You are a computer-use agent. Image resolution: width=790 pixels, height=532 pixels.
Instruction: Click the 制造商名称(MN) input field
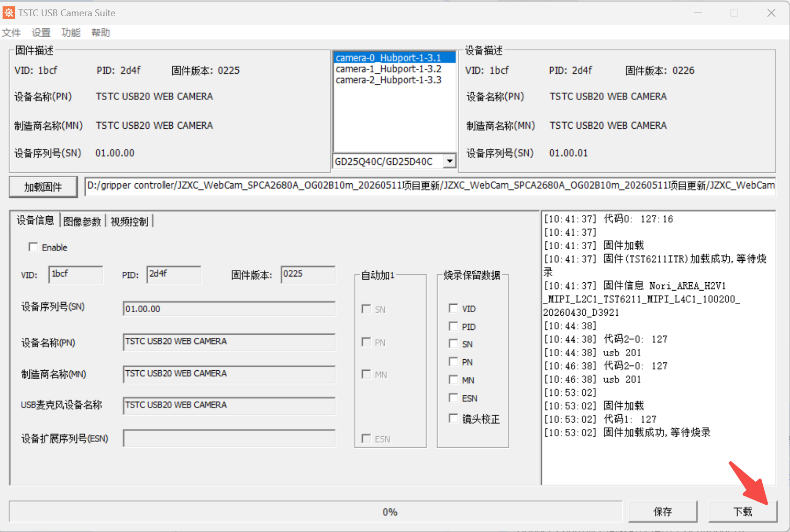coord(229,374)
